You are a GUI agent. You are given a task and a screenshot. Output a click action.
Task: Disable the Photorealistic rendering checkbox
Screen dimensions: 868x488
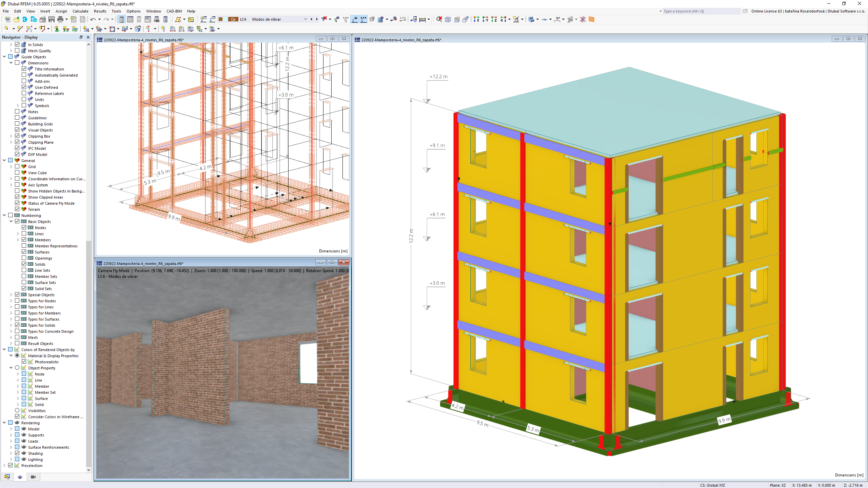(24, 362)
